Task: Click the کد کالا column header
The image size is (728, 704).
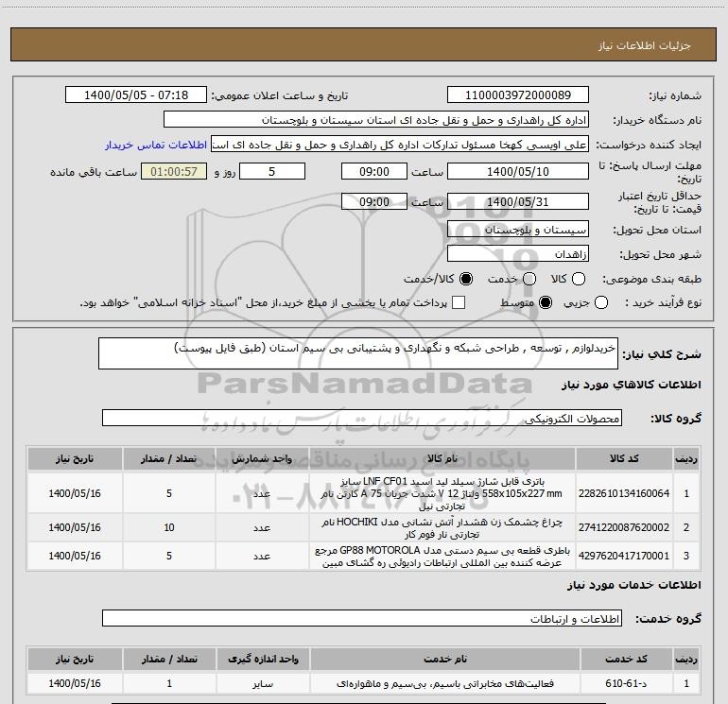Action: 624,459
